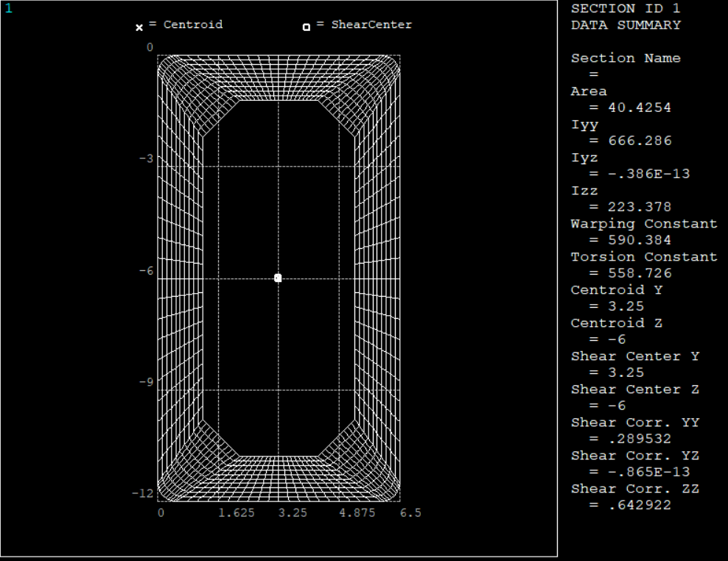Viewport: 728px width, 561px height.
Task: Click the Iyz value -.386E-13
Action: click(x=649, y=174)
